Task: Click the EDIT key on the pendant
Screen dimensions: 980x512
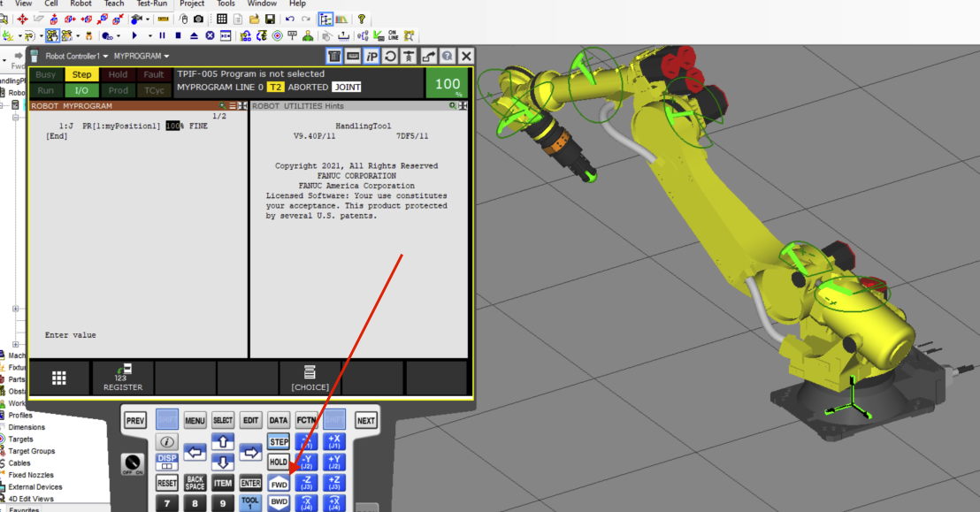Action: click(250, 420)
